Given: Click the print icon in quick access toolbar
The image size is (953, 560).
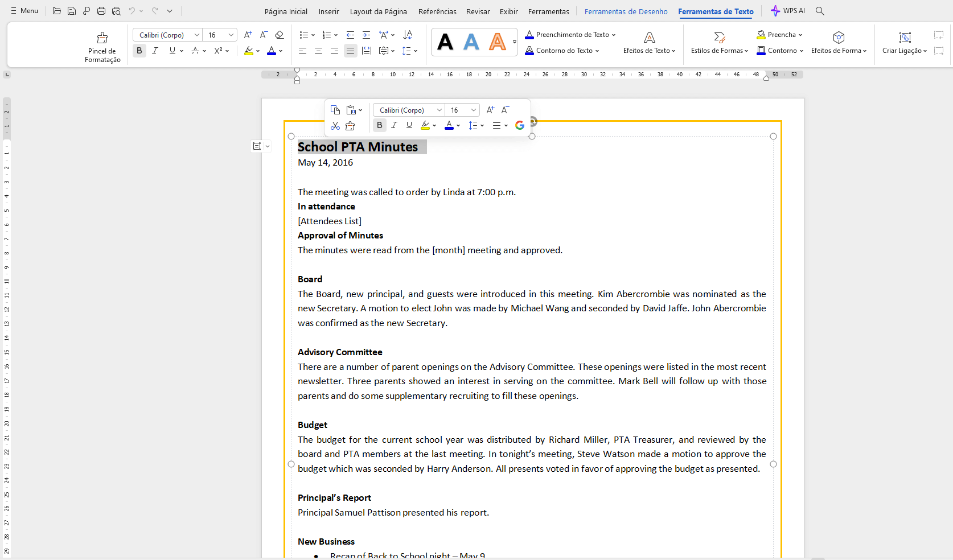Looking at the screenshot, I should tap(101, 11).
